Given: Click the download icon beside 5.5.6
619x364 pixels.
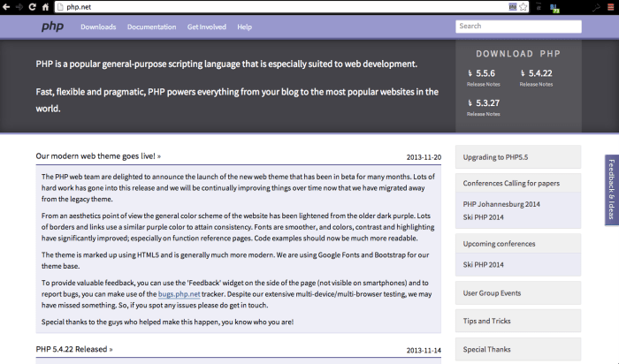Looking at the screenshot, I should [470, 73].
